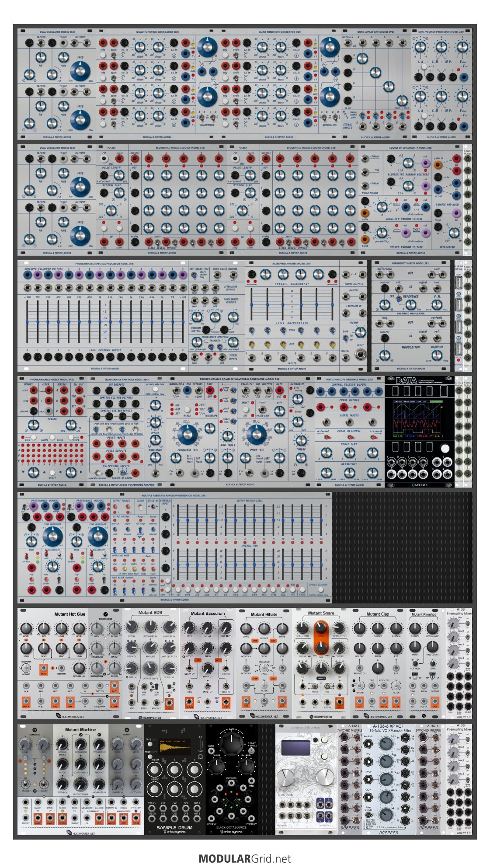The image size is (490, 868).
Task: Click the '>10K' band slider on Spectral Processor
Action: (183, 322)
